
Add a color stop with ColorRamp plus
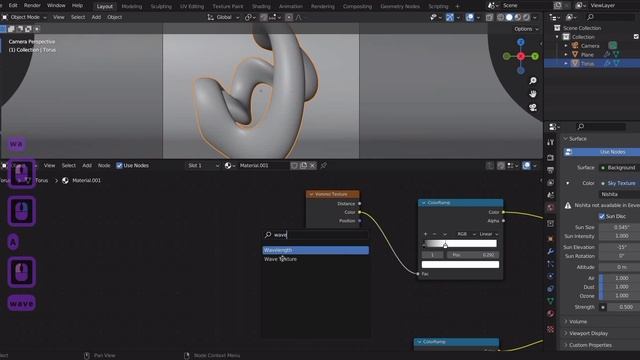(x=425, y=234)
